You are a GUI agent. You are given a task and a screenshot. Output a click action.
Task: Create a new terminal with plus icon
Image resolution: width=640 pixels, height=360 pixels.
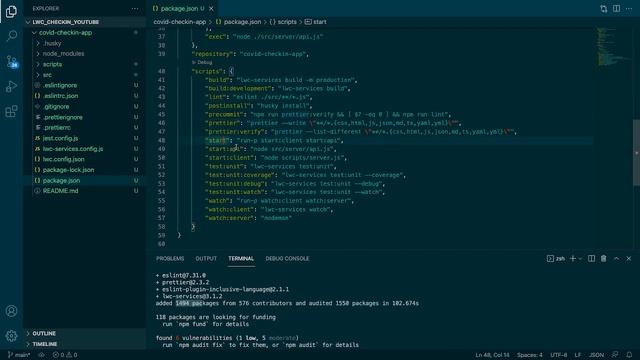pyautogui.click(x=573, y=258)
